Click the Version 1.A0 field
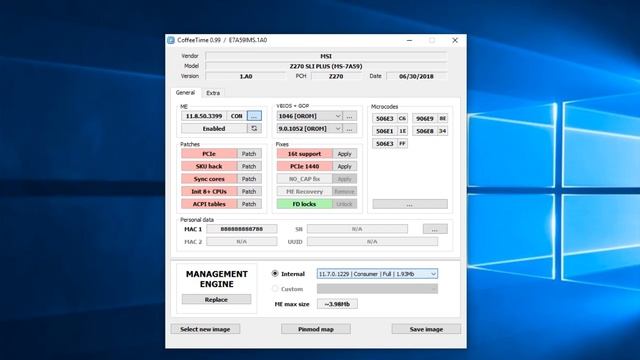The width and height of the screenshot is (640, 360). (246, 76)
